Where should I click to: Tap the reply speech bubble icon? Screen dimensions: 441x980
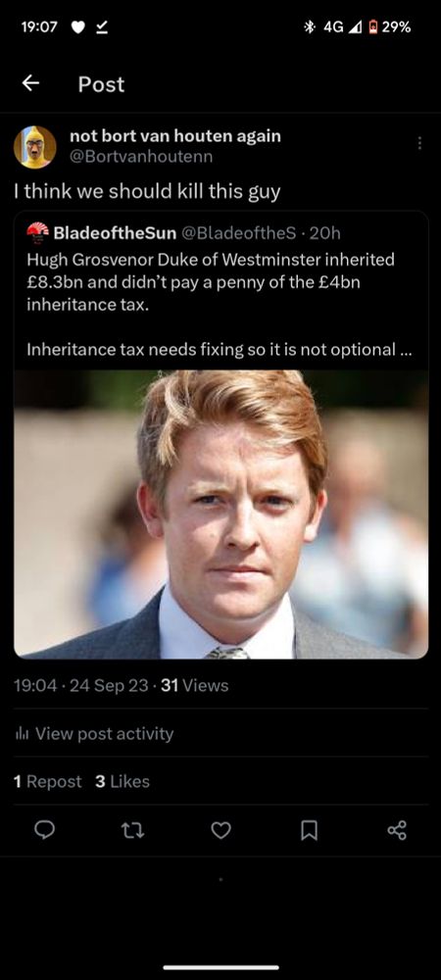pyautogui.click(x=44, y=829)
